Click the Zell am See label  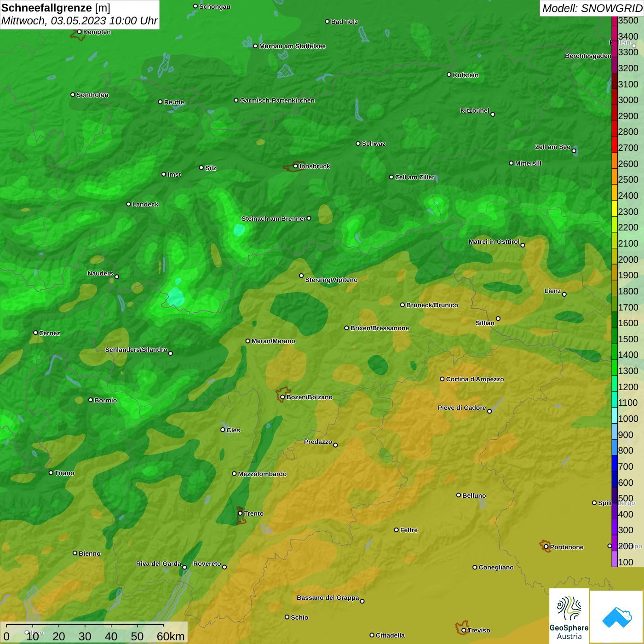[x=552, y=147]
